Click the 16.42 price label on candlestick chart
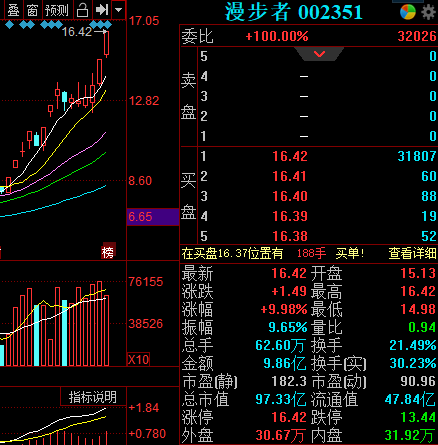Viewport: 438px width, 445px height. pyautogui.click(x=77, y=32)
